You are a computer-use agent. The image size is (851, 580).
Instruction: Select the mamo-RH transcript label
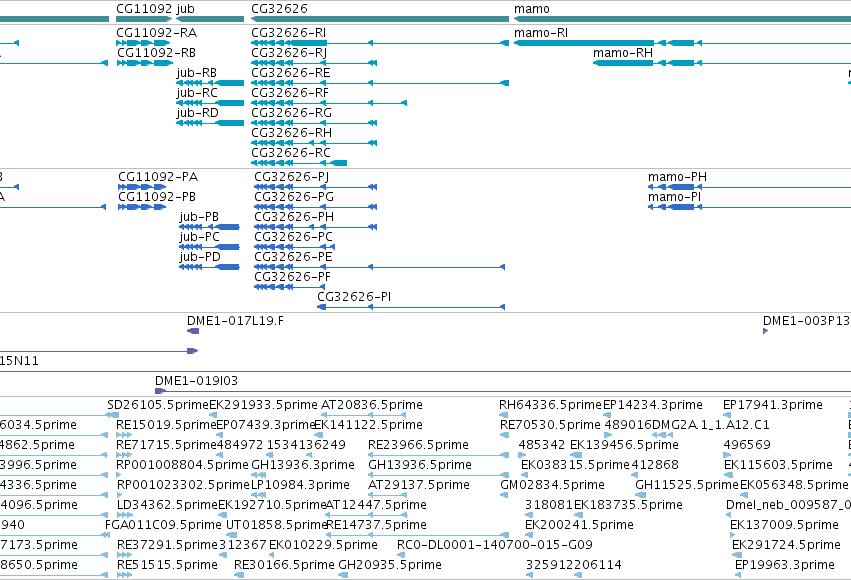tap(623, 53)
